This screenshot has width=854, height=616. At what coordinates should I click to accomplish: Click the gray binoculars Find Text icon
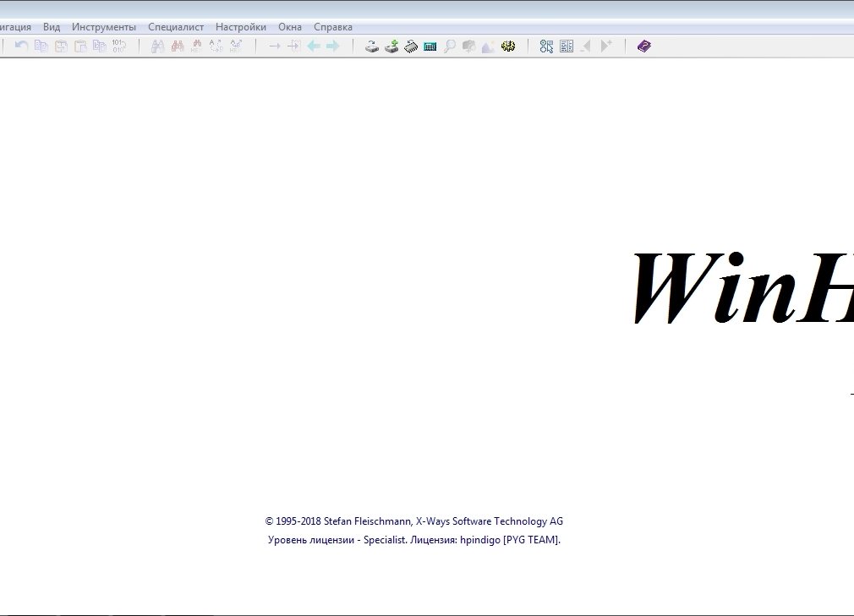tap(158, 46)
